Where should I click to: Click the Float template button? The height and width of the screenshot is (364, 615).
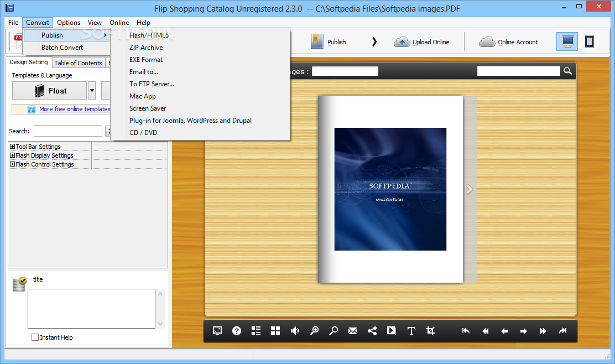pos(49,91)
